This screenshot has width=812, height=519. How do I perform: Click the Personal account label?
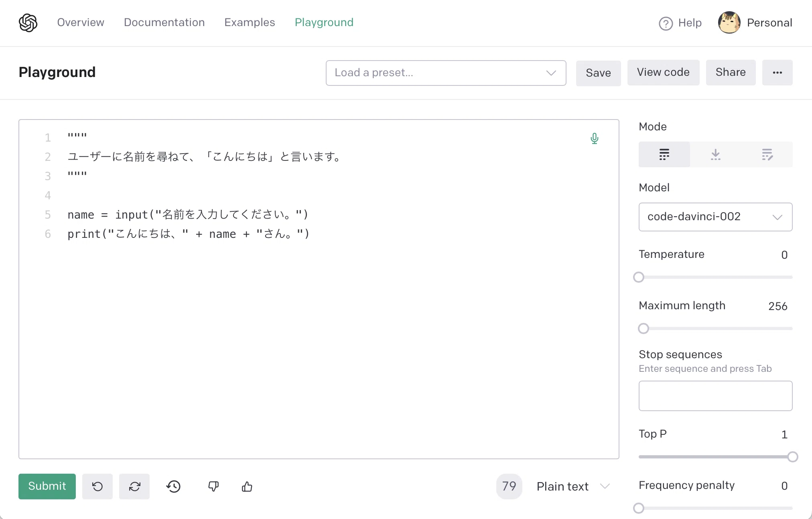pos(769,23)
